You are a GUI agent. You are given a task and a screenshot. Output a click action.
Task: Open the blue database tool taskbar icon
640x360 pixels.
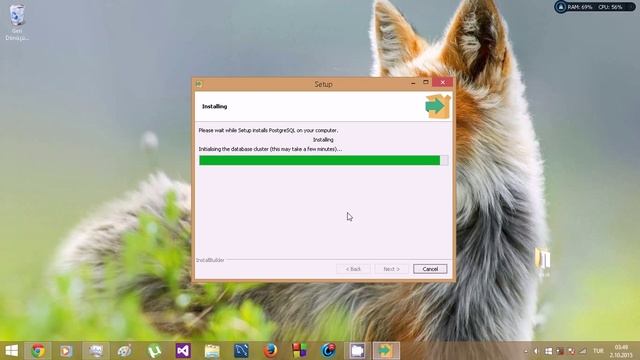point(241,351)
